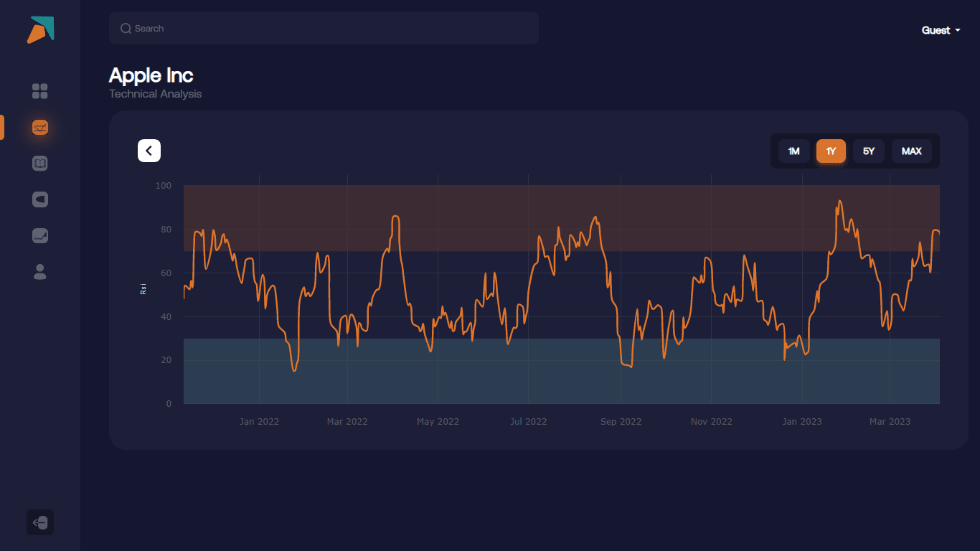
Task: Go back using the chevron button
Action: (x=149, y=151)
